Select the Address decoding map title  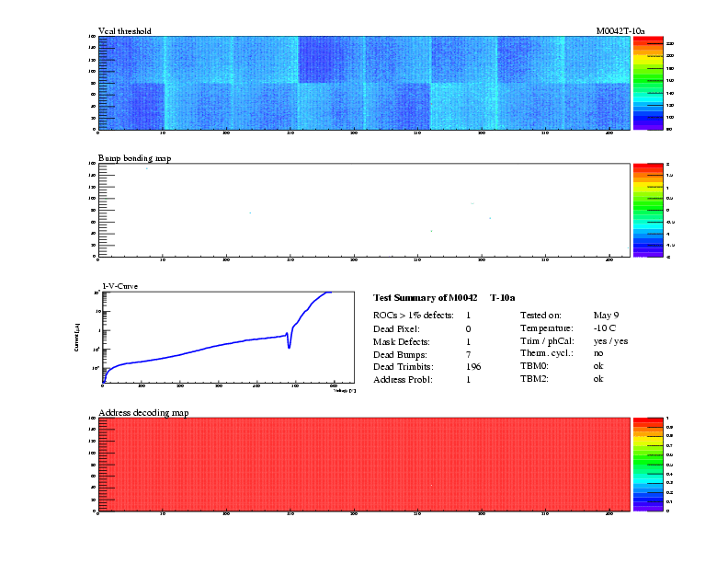143,412
